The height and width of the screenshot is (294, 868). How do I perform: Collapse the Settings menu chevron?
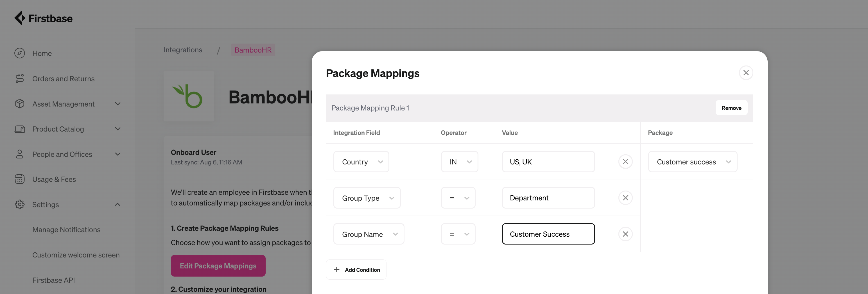pyautogui.click(x=117, y=204)
